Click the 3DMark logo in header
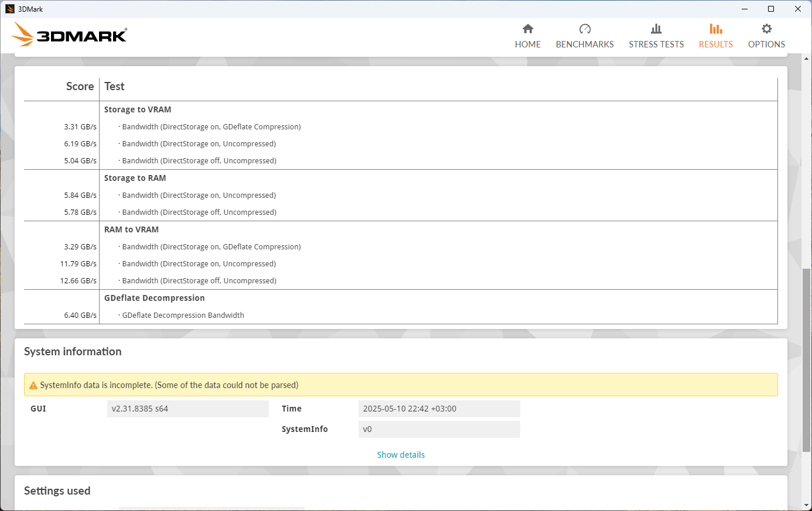 pyautogui.click(x=69, y=35)
